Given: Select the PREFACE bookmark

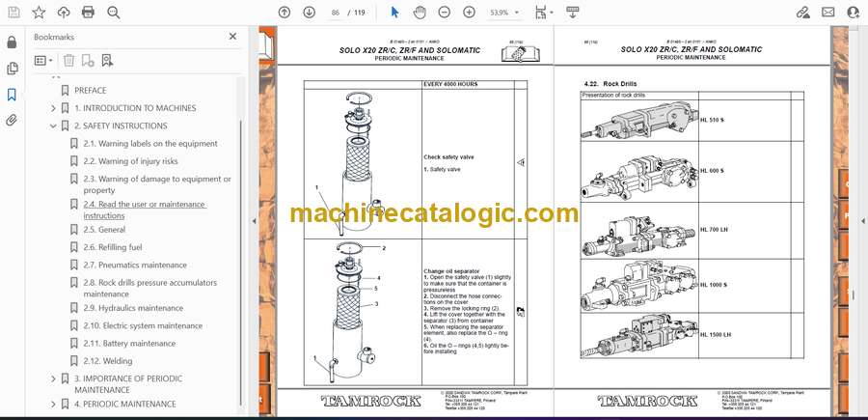Looking at the screenshot, I should 91,91.
